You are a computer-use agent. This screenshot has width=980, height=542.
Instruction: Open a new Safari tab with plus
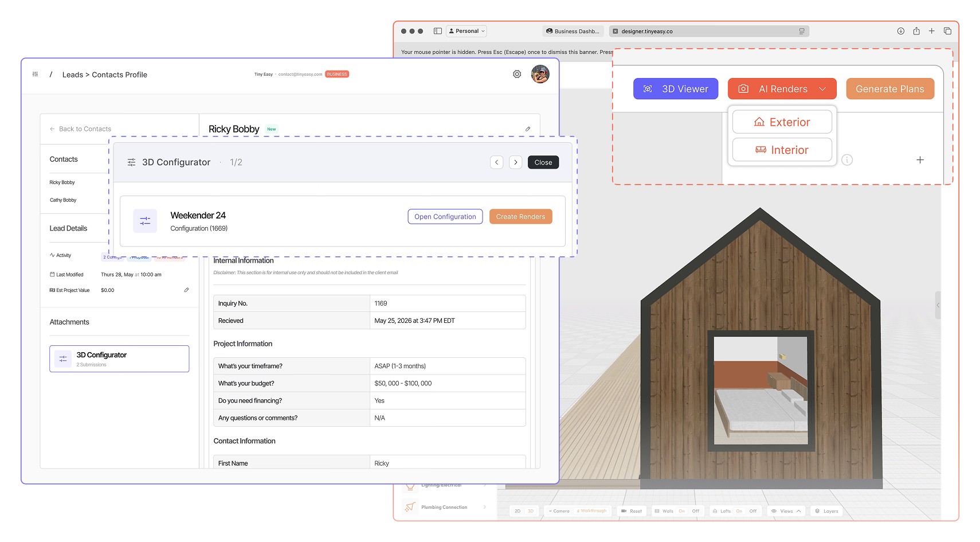(932, 31)
